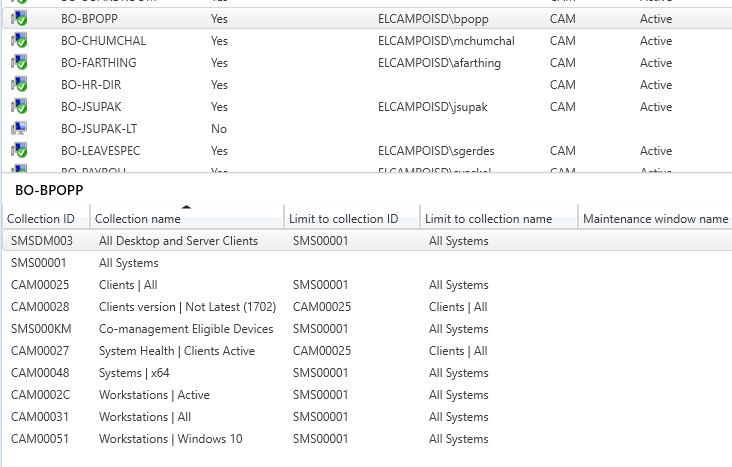The width and height of the screenshot is (732, 467).
Task: Select Workstations | Windows 10 collection
Action: point(170,438)
